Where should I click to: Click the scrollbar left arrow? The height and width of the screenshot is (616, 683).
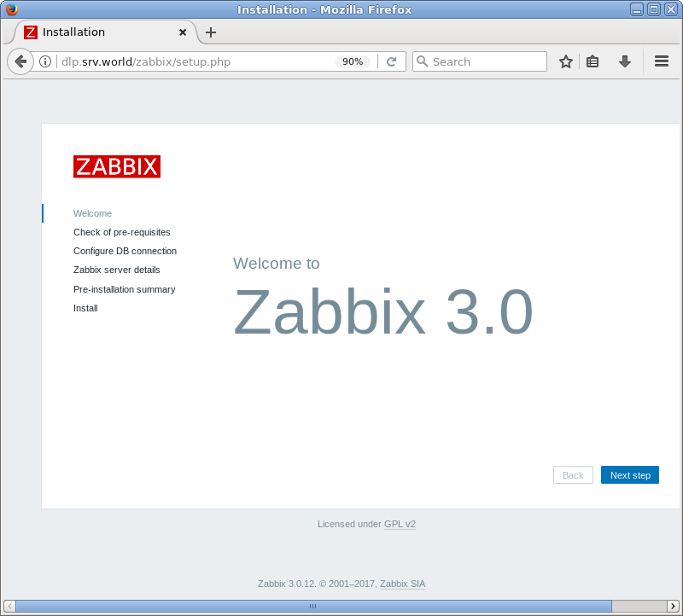pyautogui.click(x=9, y=606)
